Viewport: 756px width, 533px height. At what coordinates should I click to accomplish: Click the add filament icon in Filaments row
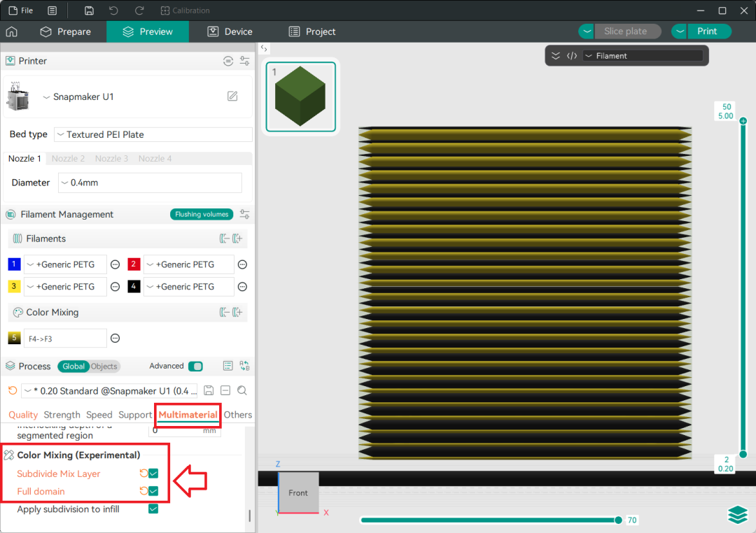pyautogui.click(x=237, y=239)
